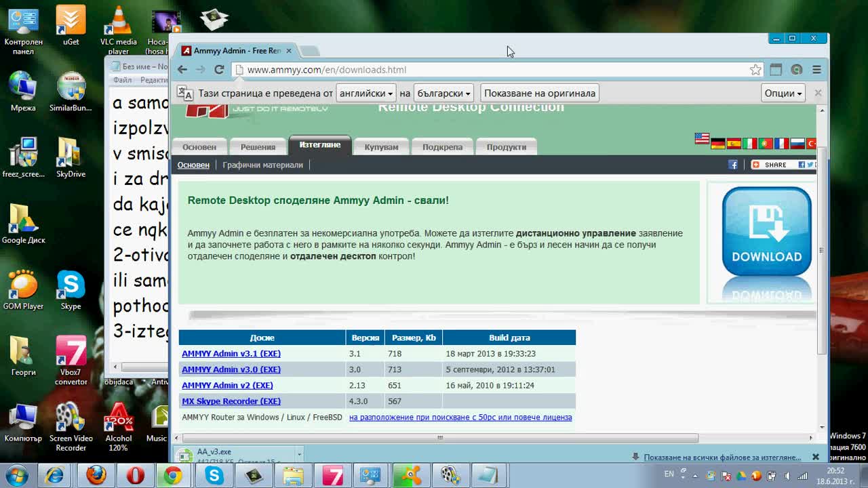The height and width of the screenshot is (488, 868).
Task: Show all downloads link in download bar
Action: coord(722,457)
